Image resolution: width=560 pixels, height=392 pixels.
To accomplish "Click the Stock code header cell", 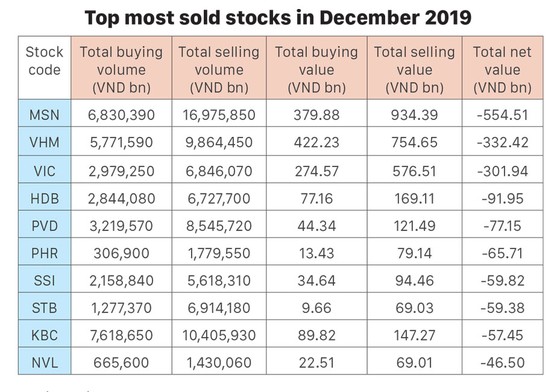I will [x=45, y=68].
